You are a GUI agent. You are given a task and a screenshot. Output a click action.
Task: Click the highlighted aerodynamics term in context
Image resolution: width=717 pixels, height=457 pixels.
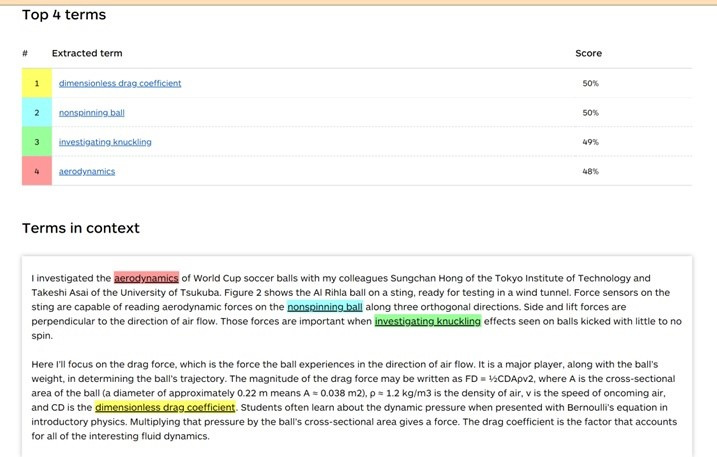(x=146, y=278)
